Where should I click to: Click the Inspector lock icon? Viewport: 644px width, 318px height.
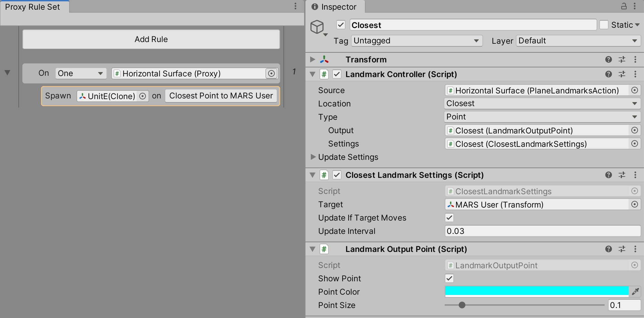624,6
